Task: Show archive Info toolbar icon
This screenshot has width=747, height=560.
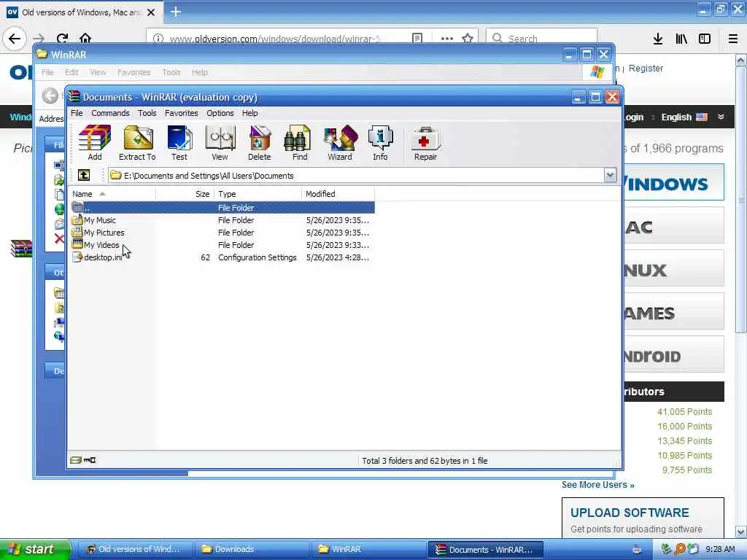Action: pyautogui.click(x=380, y=142)
